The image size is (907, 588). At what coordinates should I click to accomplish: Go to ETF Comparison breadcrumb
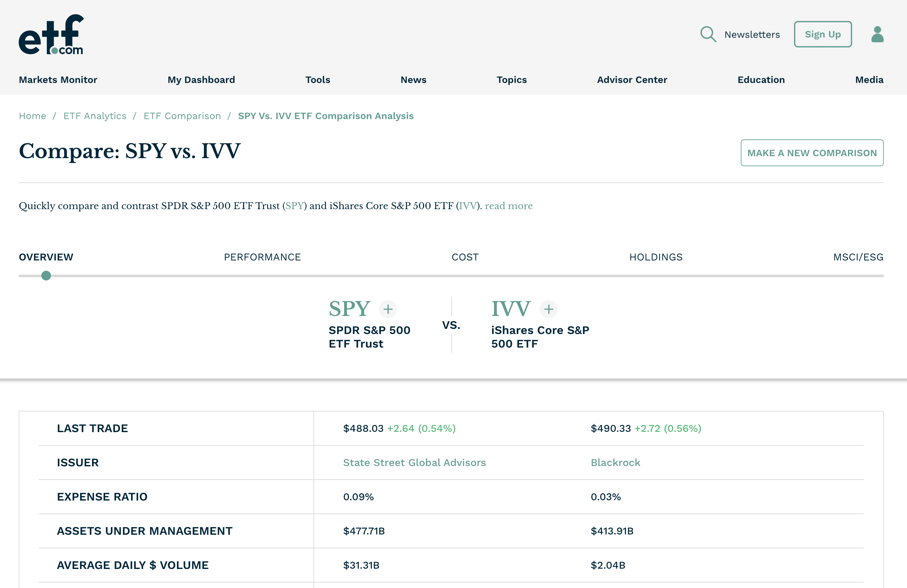[x=182, y=116]
